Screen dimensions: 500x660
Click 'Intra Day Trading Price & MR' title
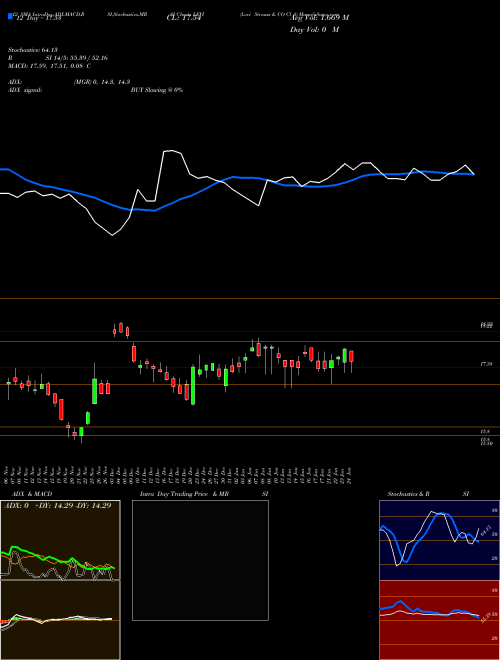click(184, 494)
